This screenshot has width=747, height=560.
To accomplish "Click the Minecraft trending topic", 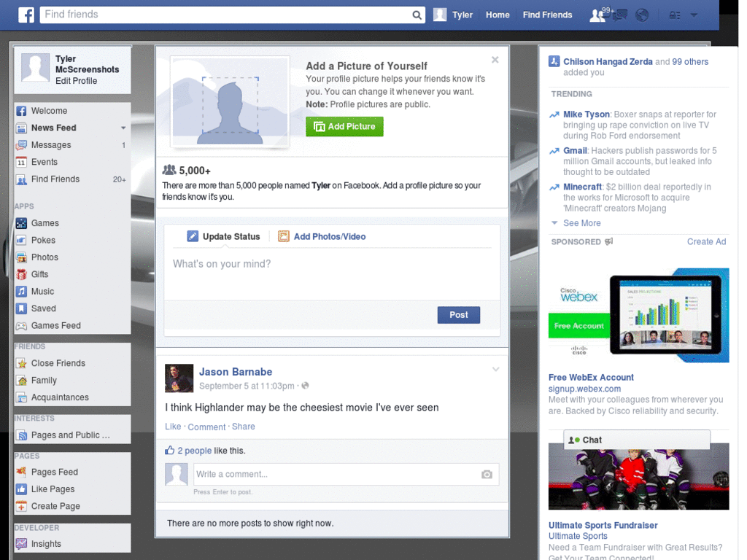I will point(582,187).
